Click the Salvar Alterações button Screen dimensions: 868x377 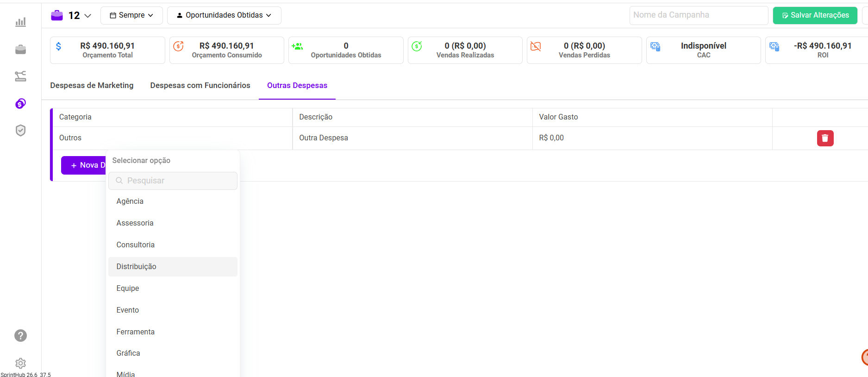(815, 15)
